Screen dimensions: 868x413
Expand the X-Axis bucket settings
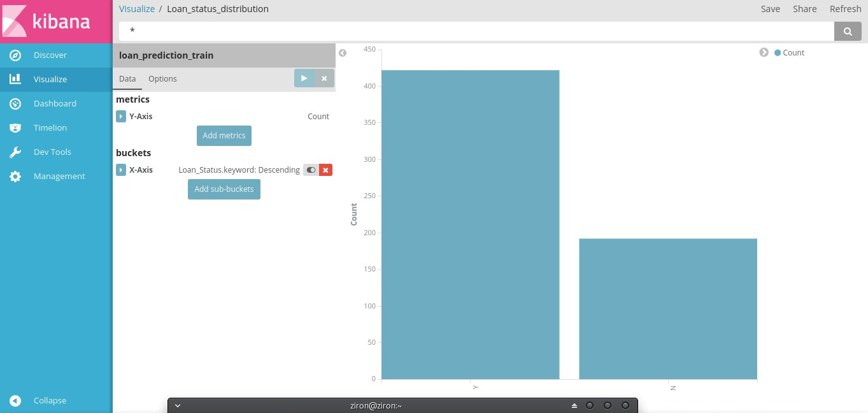pyautogui.click(x=121, y=170)
